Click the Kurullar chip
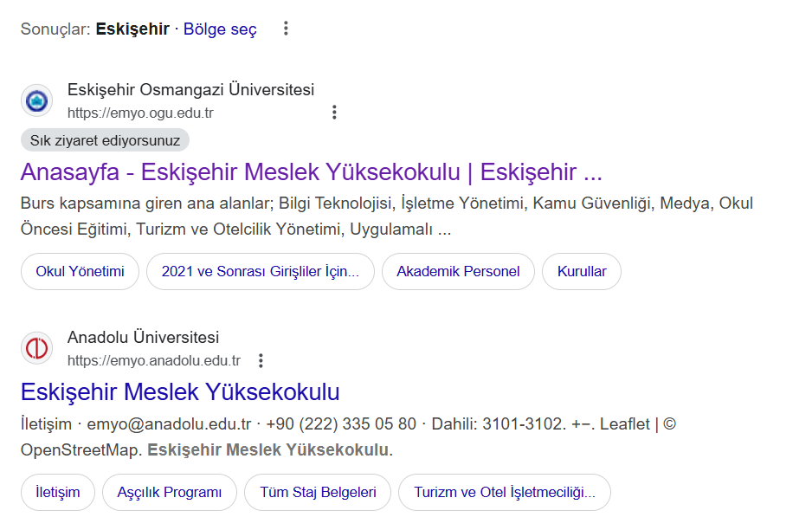 [581, 271]
